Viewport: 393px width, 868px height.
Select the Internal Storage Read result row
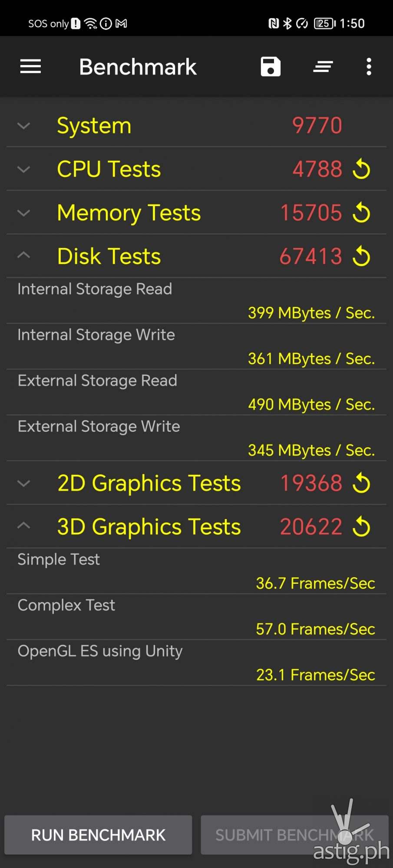coord(196,301)
